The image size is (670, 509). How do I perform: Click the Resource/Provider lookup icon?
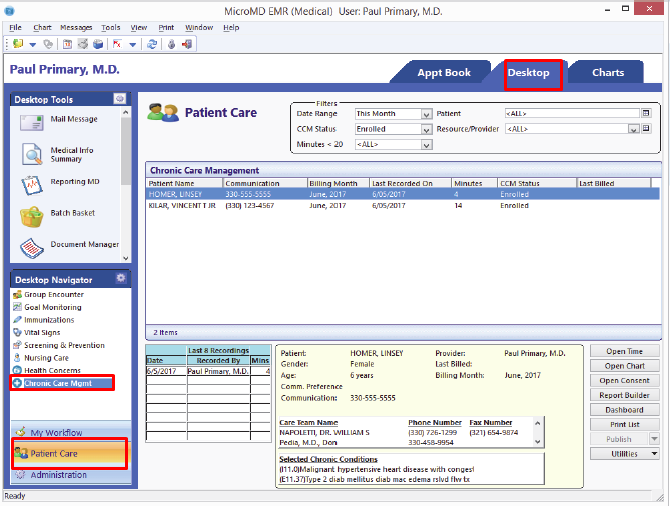coord(646,128)
